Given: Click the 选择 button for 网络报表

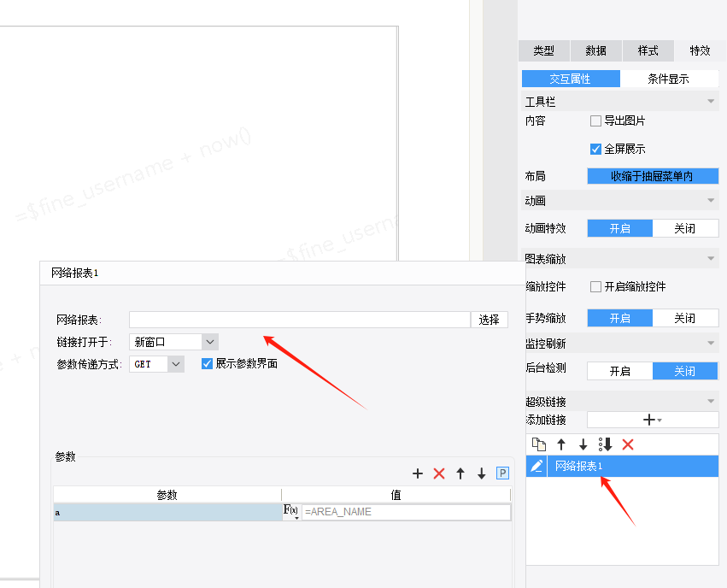Looking at the screenshot, I should (x=490, y=320).
